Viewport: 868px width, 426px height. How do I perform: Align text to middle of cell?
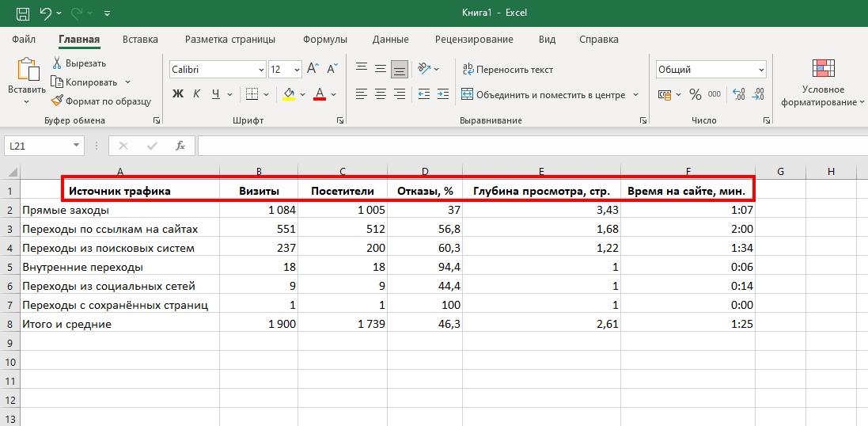(381, 69)
